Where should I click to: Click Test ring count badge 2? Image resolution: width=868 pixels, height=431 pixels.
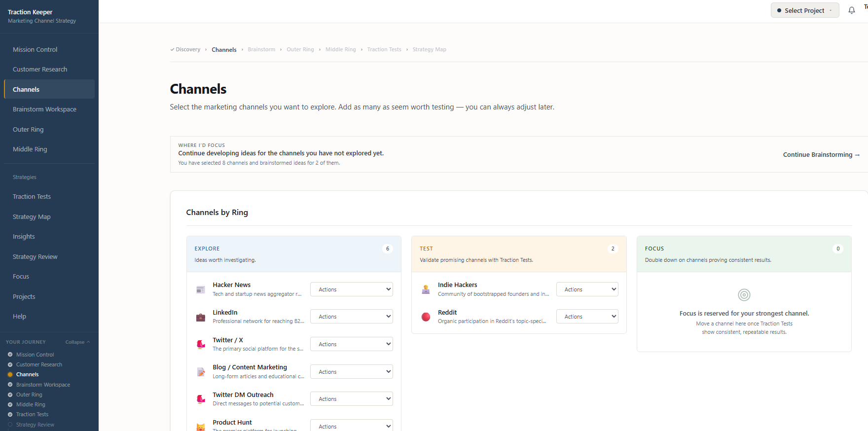(x=613, y=249)
